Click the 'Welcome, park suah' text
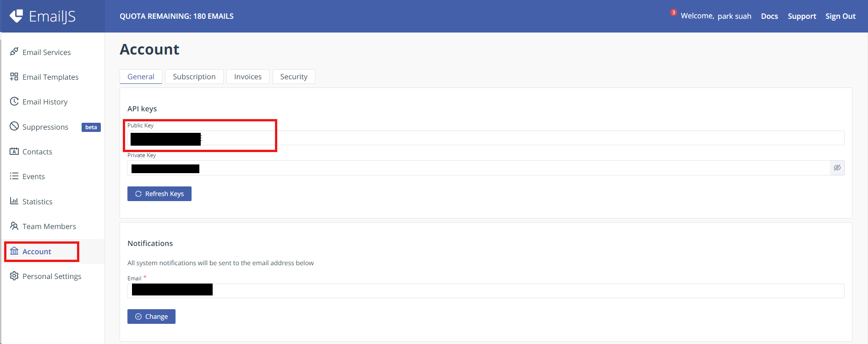This screenshot has height=344, width=868. coord(716,16)
